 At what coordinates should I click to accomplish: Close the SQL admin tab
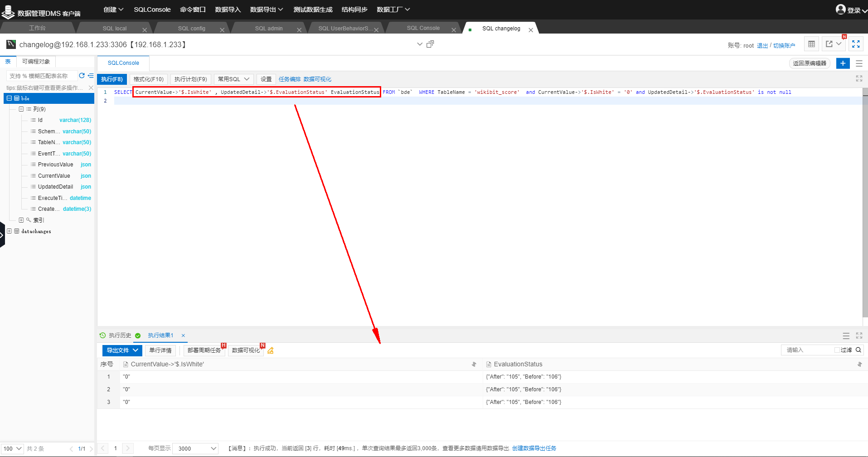point(299,30)
